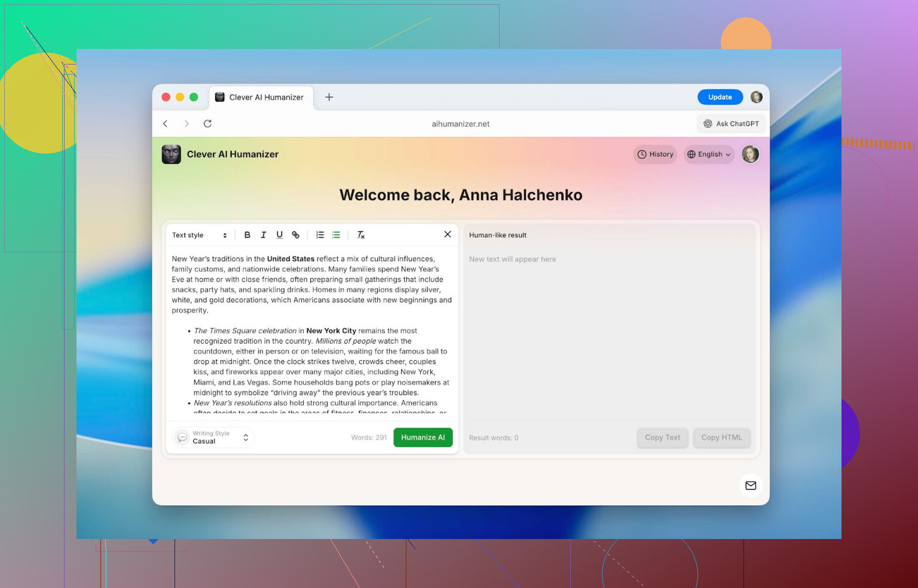Screen dimensions: 918x588
Task: Open the mail contact icon button
Action: pos(751,485)
